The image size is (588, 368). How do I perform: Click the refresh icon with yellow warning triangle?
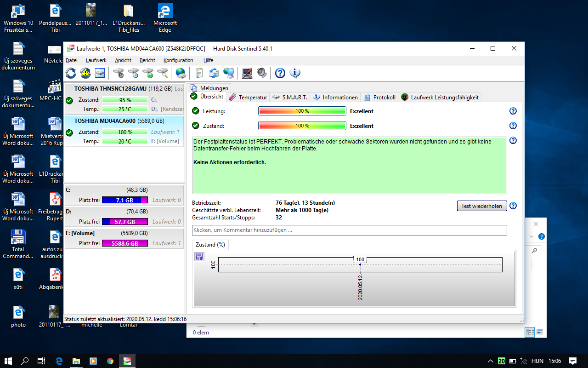tap(85, 73)
